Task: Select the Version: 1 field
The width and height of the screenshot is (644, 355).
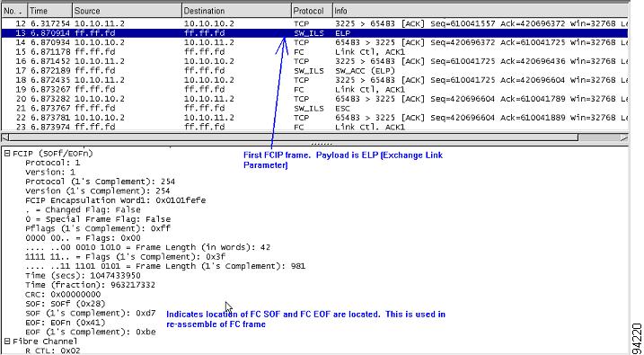Action: pos(50,173)
